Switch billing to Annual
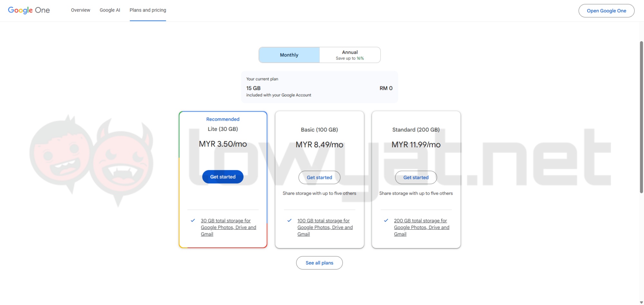Screen dimensions: 644x305 click(x=350, y=55)
